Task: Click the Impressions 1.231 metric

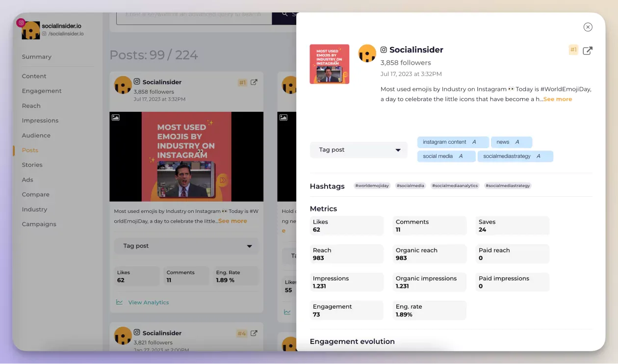Action: (347, 282)
